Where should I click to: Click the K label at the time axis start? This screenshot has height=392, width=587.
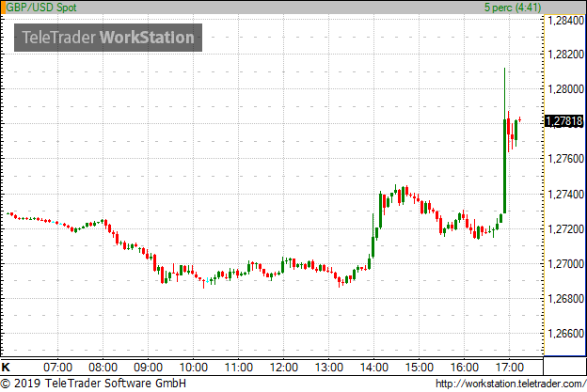coord(6,367)
